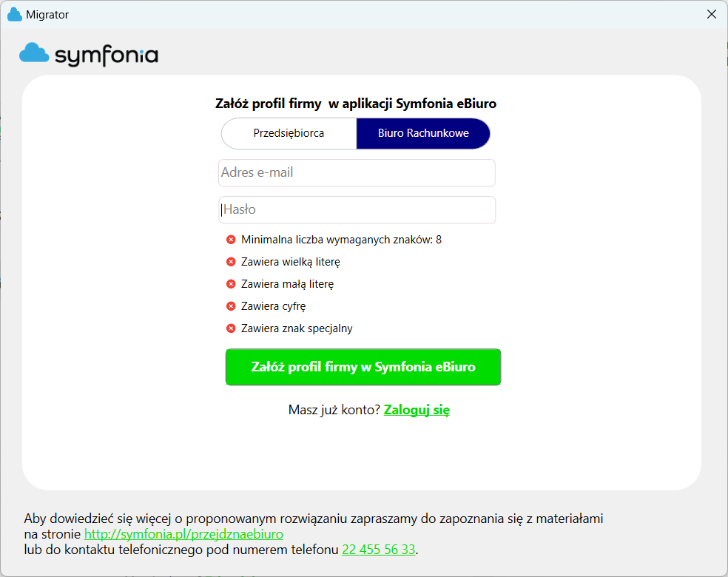
Task: Click the red X icon beside 'Zawiera cyfrę'
Action: 231,306
